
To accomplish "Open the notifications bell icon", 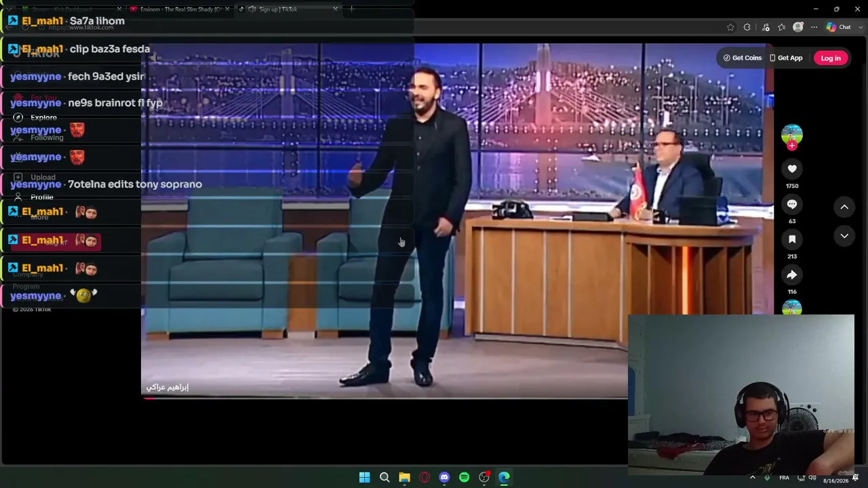I will click(x=856, y=477).
